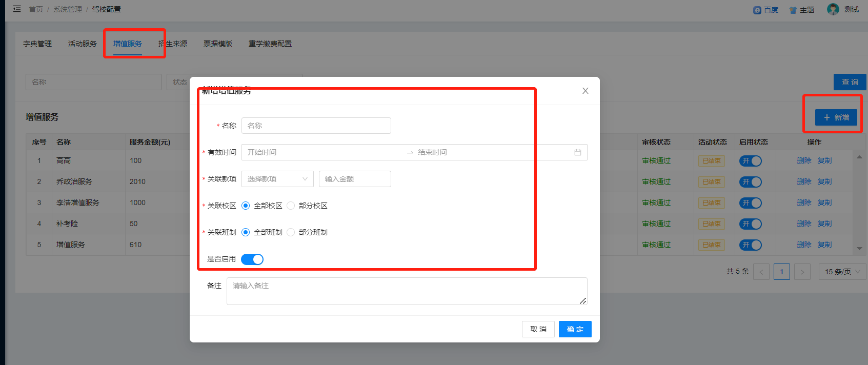Toggle 启用状态 switch for 补考险 row
This screenshot has width=868, height=365.
point(751,224)
